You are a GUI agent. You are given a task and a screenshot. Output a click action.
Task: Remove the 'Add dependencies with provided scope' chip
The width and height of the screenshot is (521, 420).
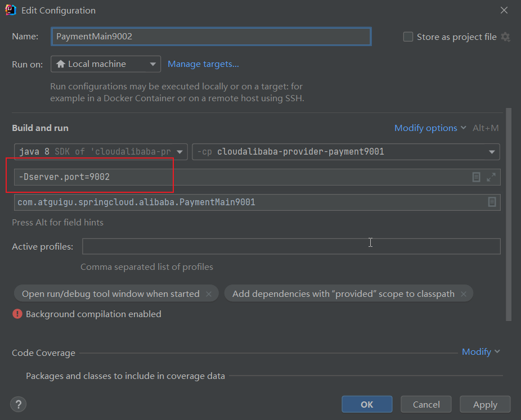(464, 294)
